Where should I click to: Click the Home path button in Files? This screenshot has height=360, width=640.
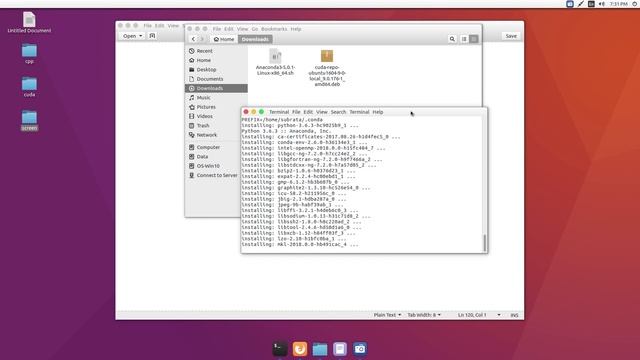(224, 39)
